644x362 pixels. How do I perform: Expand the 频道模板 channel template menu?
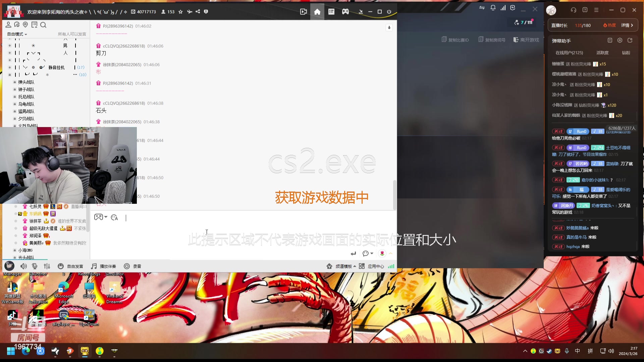pyautogui.click(x=341, y=266)
